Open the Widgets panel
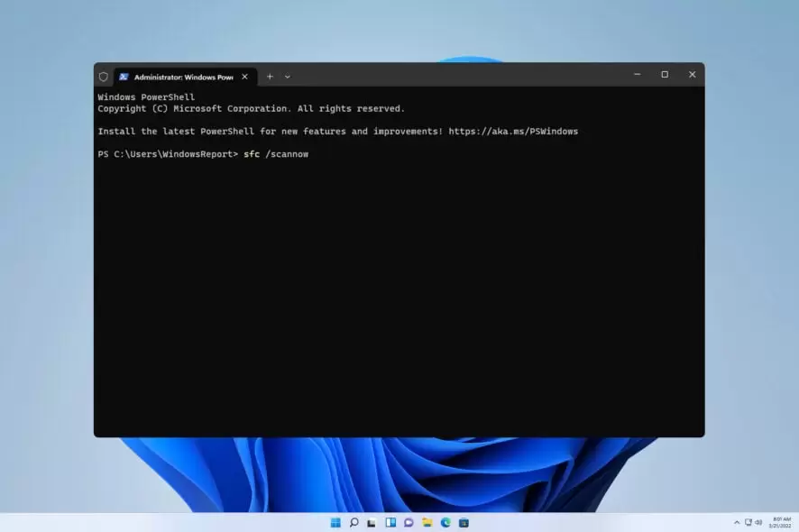799x532 pixels. click(x=390, y=522)
